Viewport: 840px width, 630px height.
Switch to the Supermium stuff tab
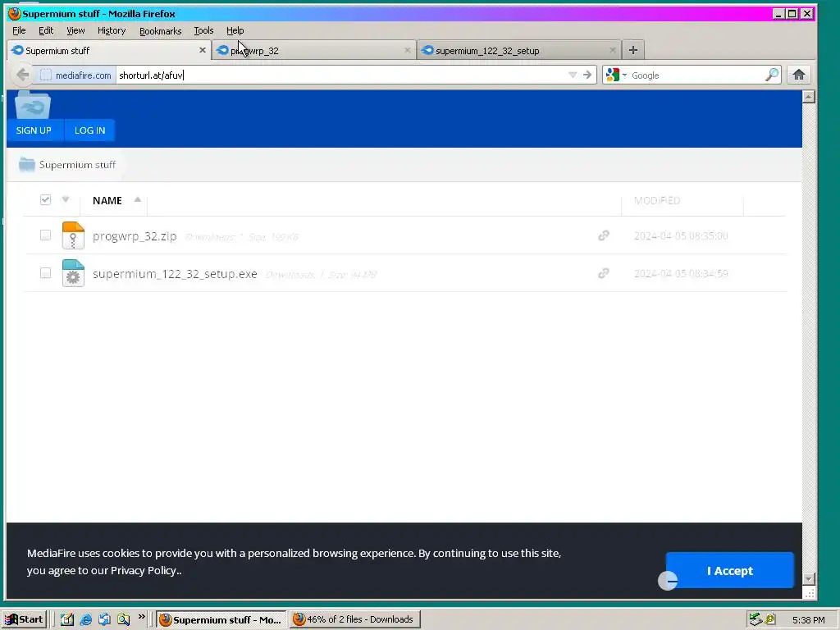[x=109, y=50]
